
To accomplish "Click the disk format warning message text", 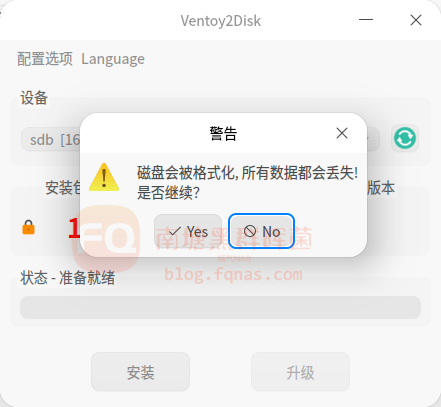I will (x=247, y=182).
